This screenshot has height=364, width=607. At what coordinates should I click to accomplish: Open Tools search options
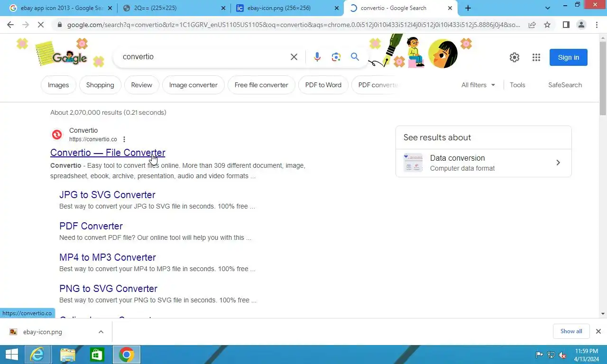(x=517, y=85)
